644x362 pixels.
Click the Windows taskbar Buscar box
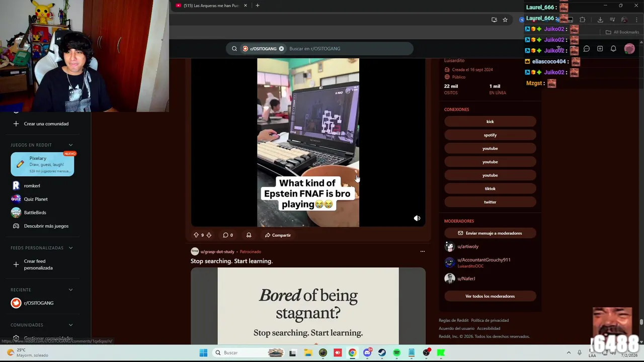click(x=249, y=353)
